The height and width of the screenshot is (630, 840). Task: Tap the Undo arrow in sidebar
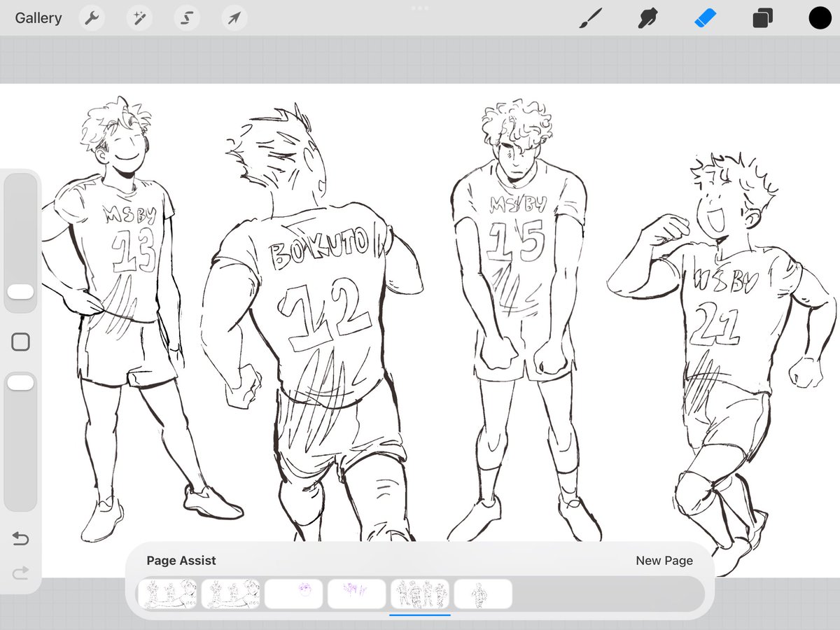coord(21,538)
